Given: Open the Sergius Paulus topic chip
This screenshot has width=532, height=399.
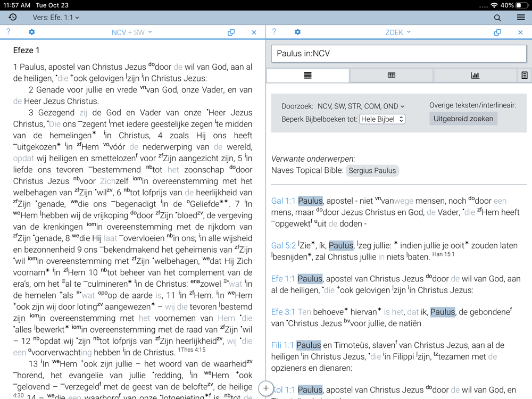Looking at the screenshot, I should click(372, 171).
